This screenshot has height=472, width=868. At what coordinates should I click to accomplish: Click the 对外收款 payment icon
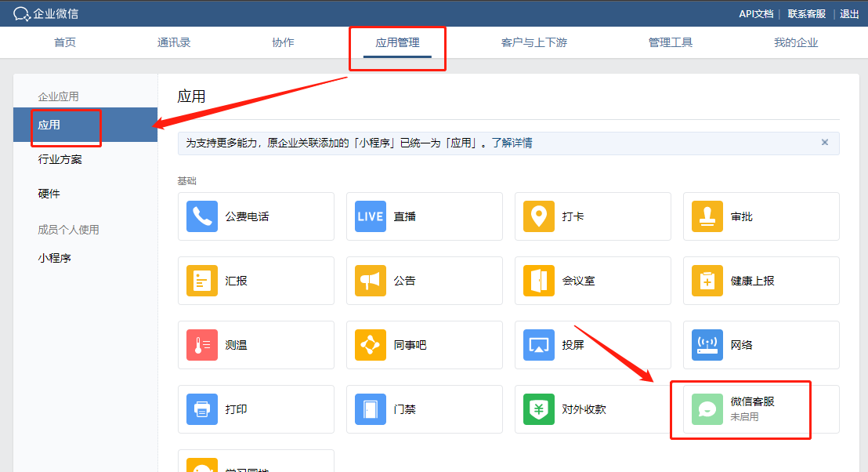click(539, 409)
